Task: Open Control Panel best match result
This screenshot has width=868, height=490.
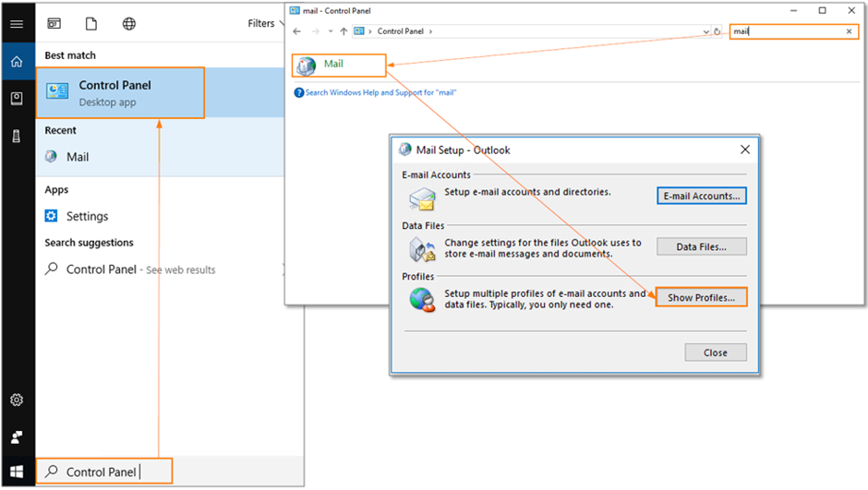Action: pyautogui.click(x=120, y=92)
